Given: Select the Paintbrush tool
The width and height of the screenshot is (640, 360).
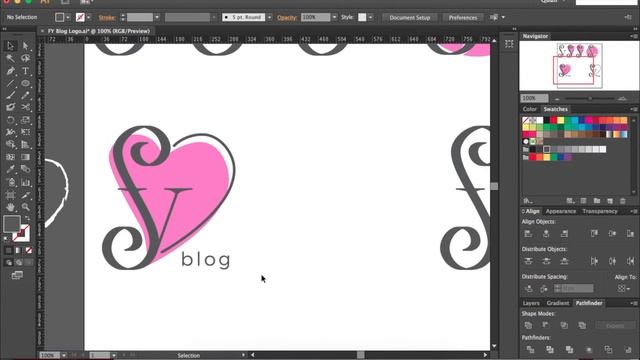Looking at the screenshot, I should pos(10,96).
